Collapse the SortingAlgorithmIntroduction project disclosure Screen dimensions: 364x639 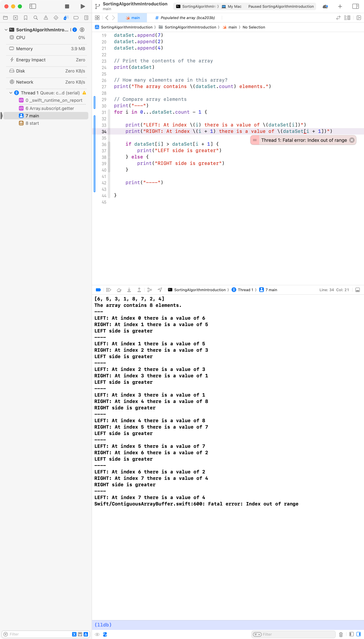pos(6,30)
